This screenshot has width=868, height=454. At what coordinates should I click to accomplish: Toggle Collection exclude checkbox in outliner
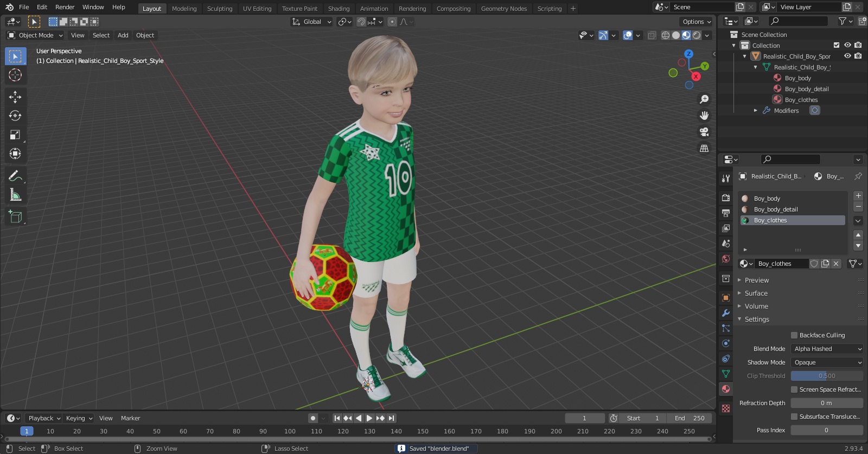(x=837, y=45)
